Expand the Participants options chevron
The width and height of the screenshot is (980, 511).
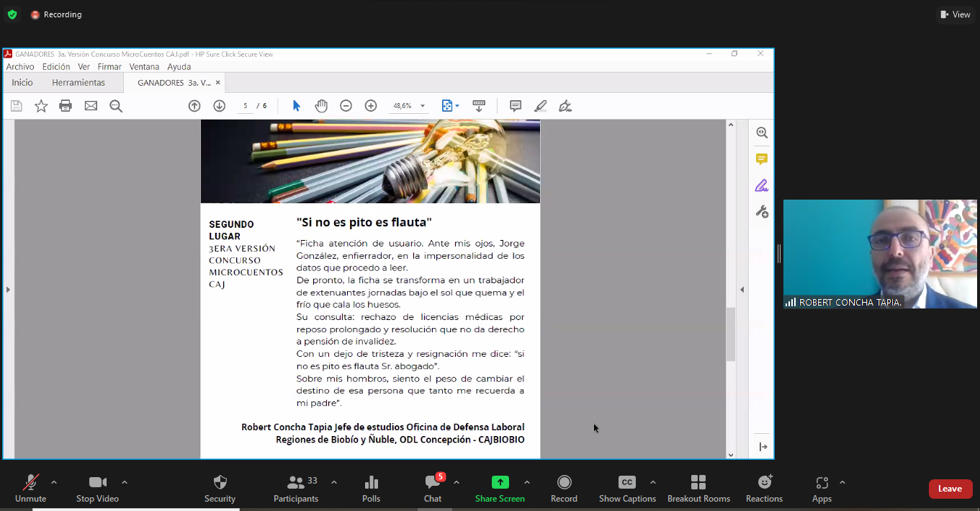click(334, 482)
